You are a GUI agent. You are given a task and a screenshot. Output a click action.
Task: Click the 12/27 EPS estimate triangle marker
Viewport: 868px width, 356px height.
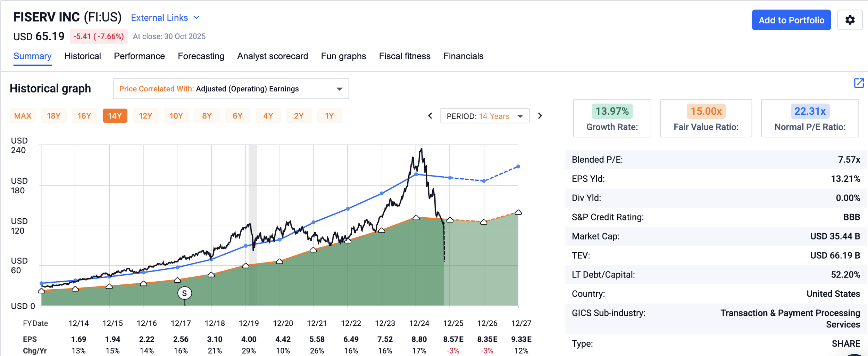click(518, 212)
